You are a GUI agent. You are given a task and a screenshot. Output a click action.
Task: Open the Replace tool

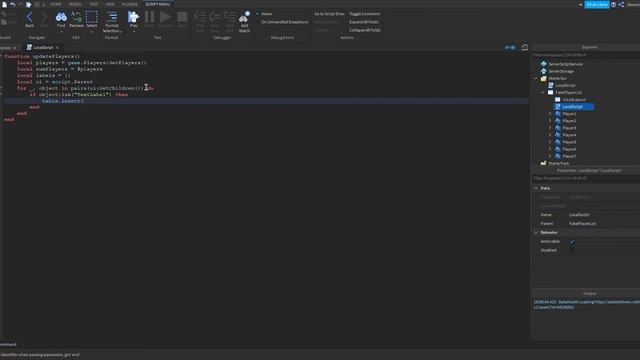(x=76, y=17)
